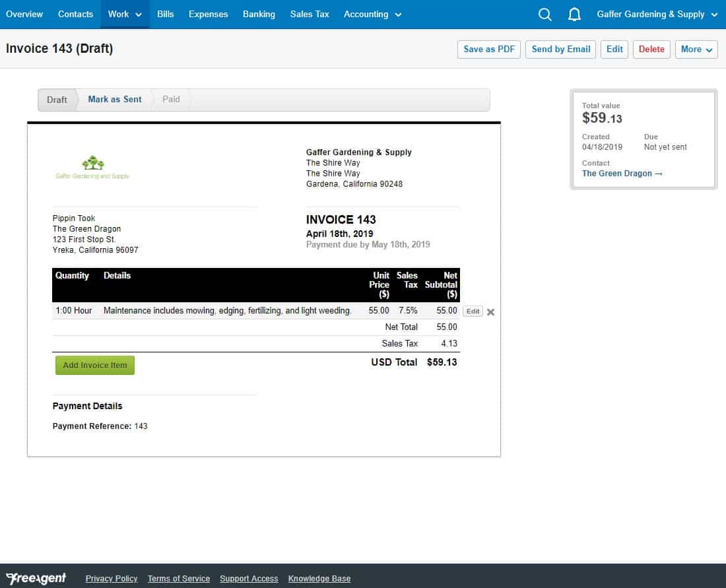
Task: Visit the Knowledge Base
Action: (x=319, y=579)
